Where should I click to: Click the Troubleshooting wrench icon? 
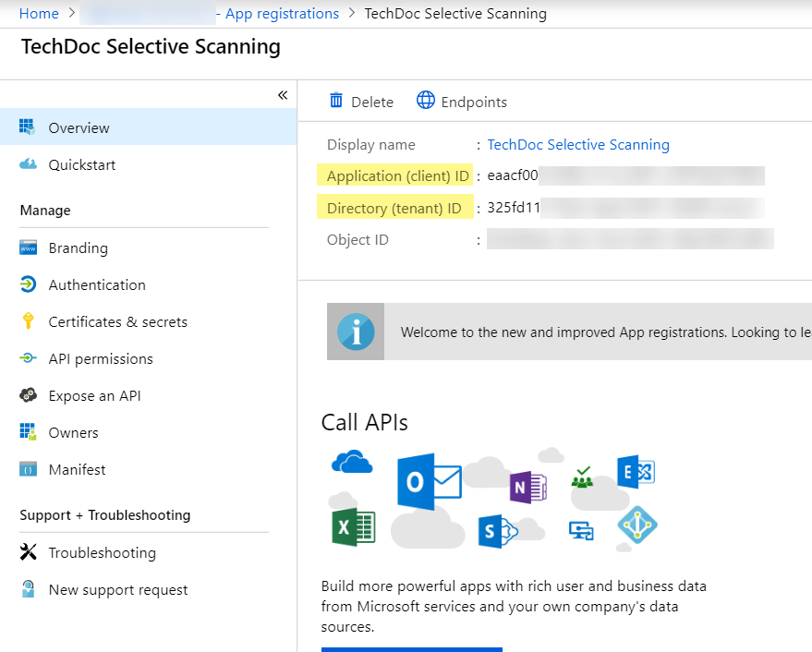pos(28,552)
